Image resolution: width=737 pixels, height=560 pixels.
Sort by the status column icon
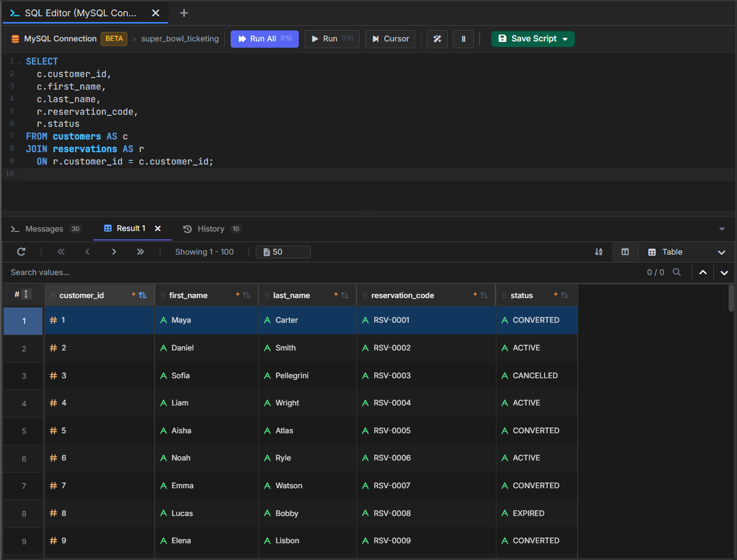coord(565,295)
